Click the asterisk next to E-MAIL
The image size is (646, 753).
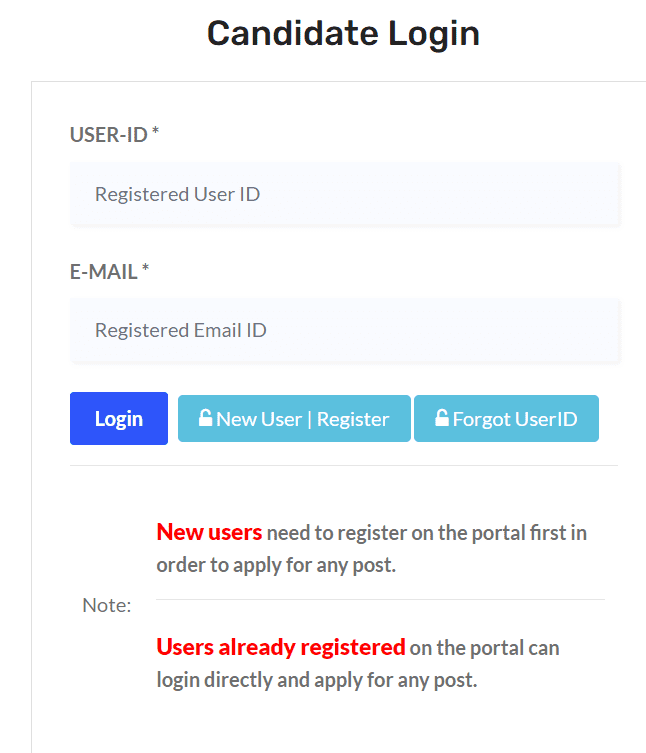(146, 270)
